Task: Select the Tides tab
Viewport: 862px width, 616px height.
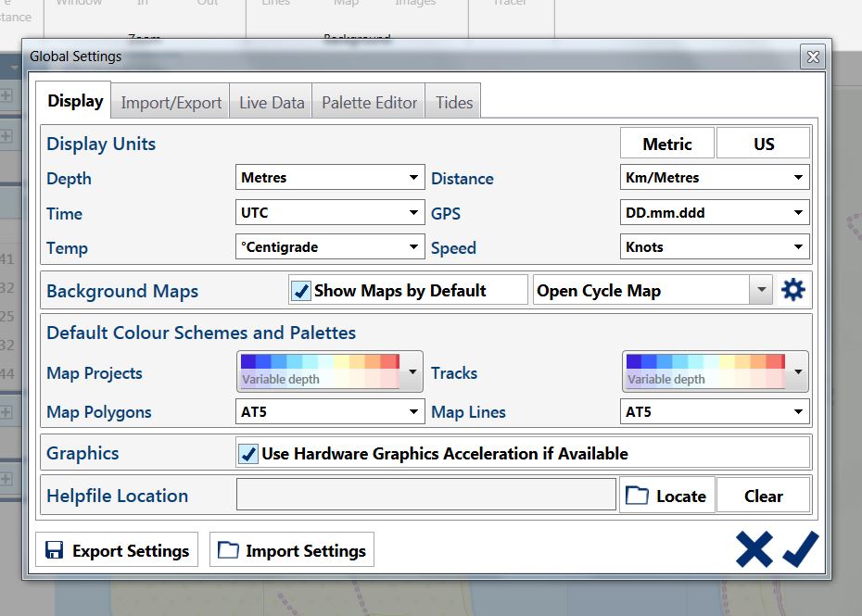Action: [x=454, y=103]
